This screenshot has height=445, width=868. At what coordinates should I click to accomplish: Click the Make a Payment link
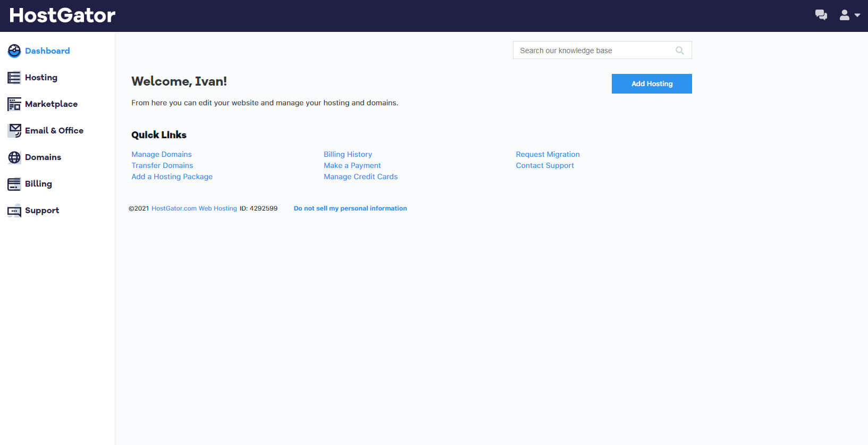(352, 165)
